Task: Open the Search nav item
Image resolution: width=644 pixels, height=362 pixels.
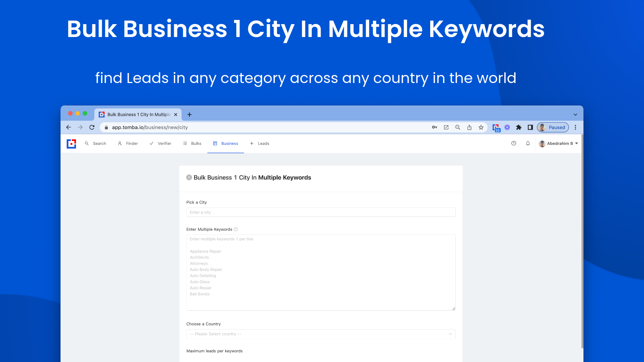Action: point(96,144)
